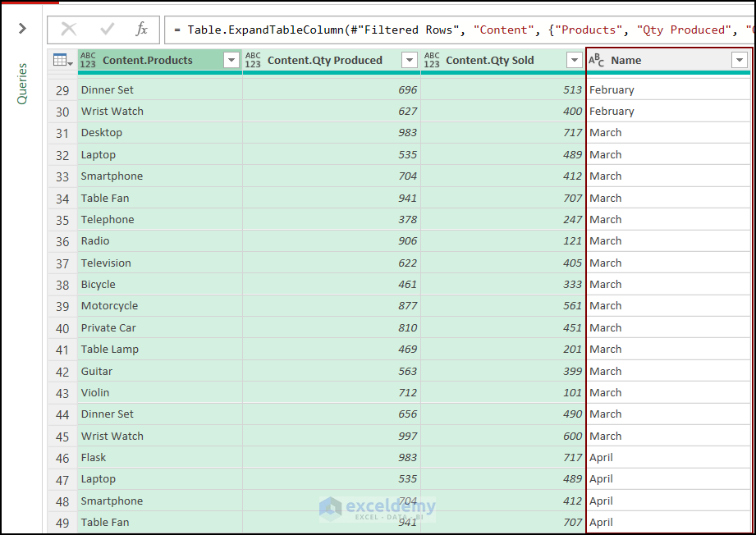Expand the Content.Qty Sold filter arrow
The height and width of the screenshot is (535, 756).
click(x=575, y=61)
